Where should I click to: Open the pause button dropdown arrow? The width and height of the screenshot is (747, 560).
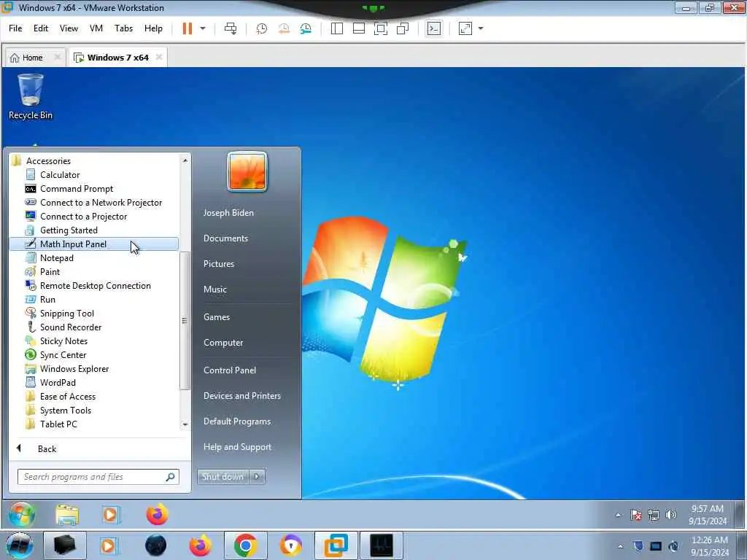(x=203, y=28)
